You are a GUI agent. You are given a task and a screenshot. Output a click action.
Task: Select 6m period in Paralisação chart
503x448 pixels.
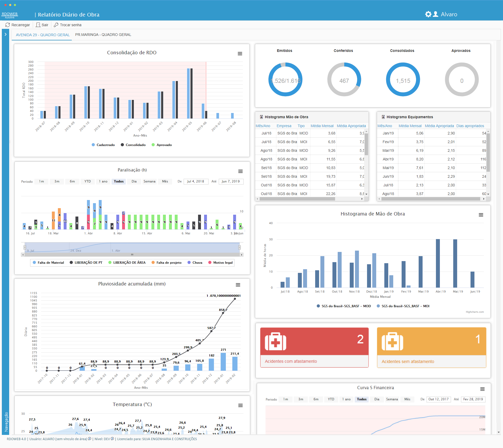(72, 181)
